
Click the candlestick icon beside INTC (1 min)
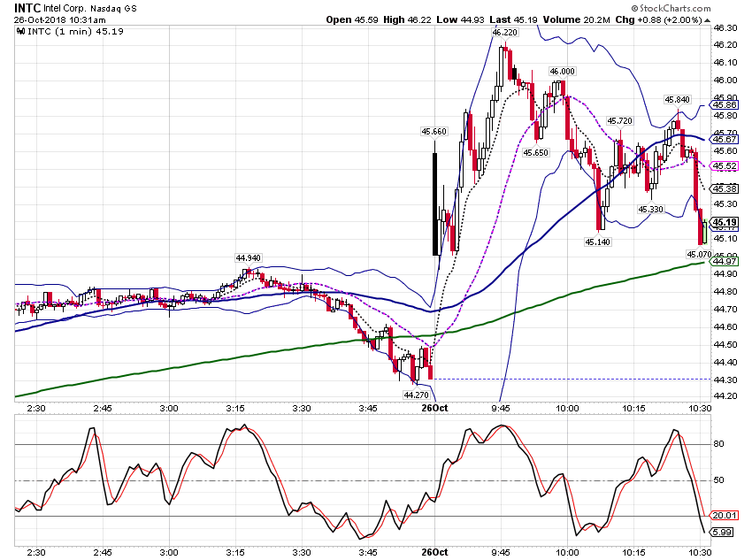click(x=20, y=31)
